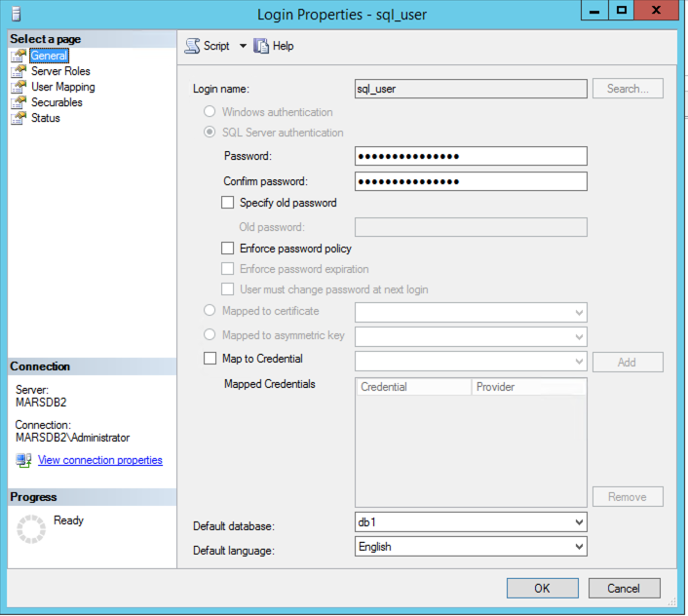
Task: Click the Script toolbar icon
Action: 192,46
